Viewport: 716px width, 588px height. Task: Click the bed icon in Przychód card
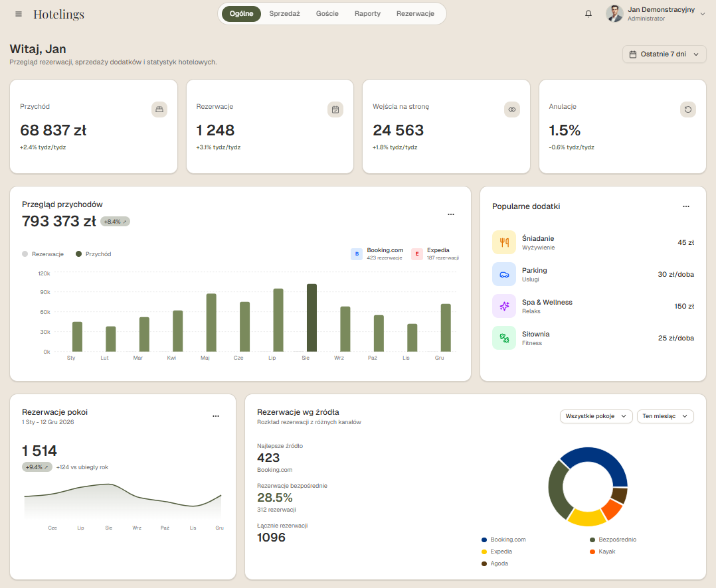159,110
